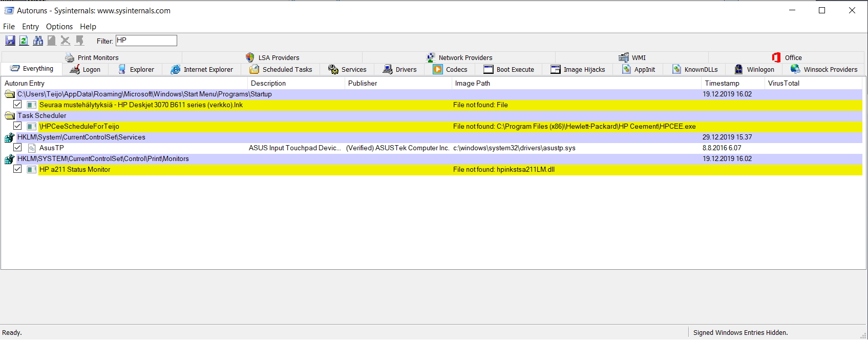Viewport: 868px width, 340px height.
Task: Click the hpinkstsa211LM.dll file not found path
Action: tap(504, 169)
